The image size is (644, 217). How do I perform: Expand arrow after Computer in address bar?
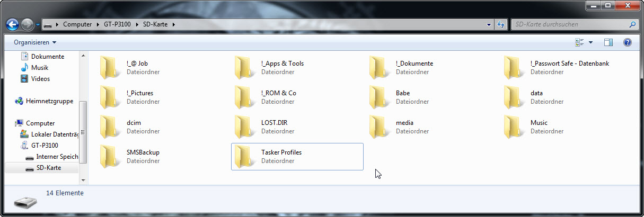pos(98,24)
